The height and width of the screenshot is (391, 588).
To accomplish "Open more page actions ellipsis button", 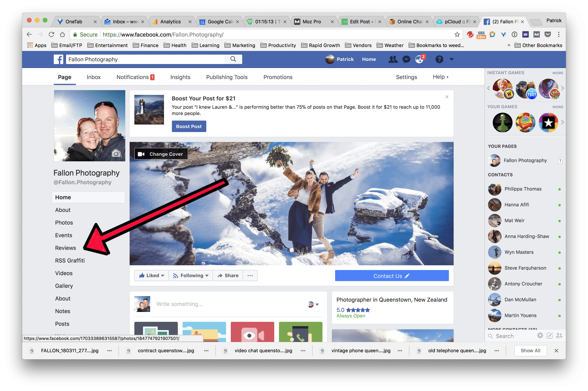I will (250, 275).
